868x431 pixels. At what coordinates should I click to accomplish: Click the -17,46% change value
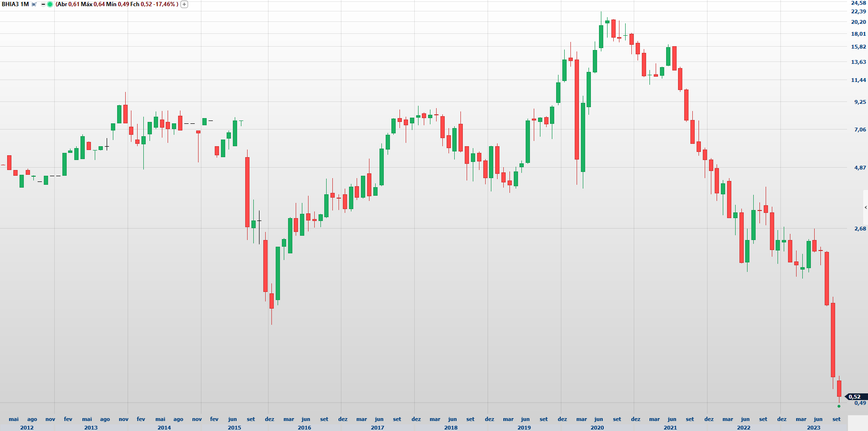165,4
